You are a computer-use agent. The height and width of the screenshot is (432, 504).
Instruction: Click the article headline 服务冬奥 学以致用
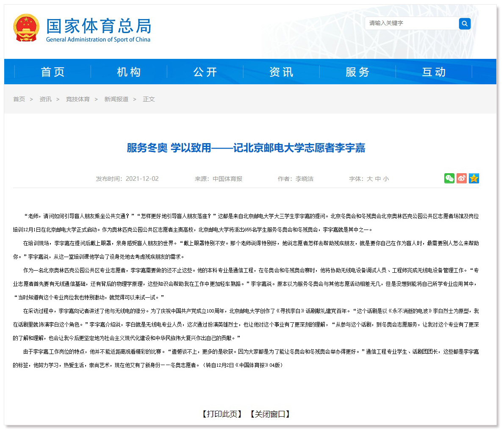[246, 148]
